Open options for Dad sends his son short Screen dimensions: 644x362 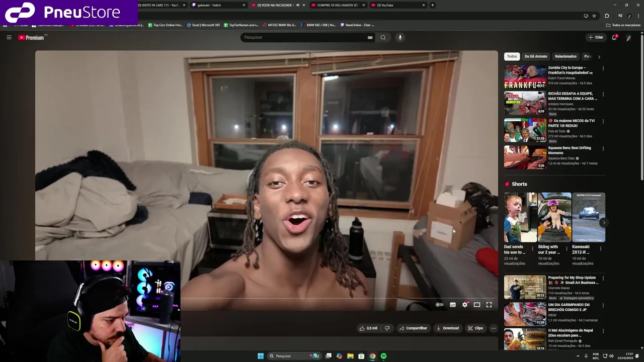(532, 248)
